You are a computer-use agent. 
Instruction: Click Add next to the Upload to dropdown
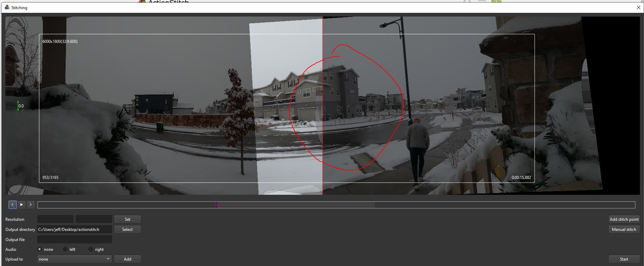click(127, 259)
